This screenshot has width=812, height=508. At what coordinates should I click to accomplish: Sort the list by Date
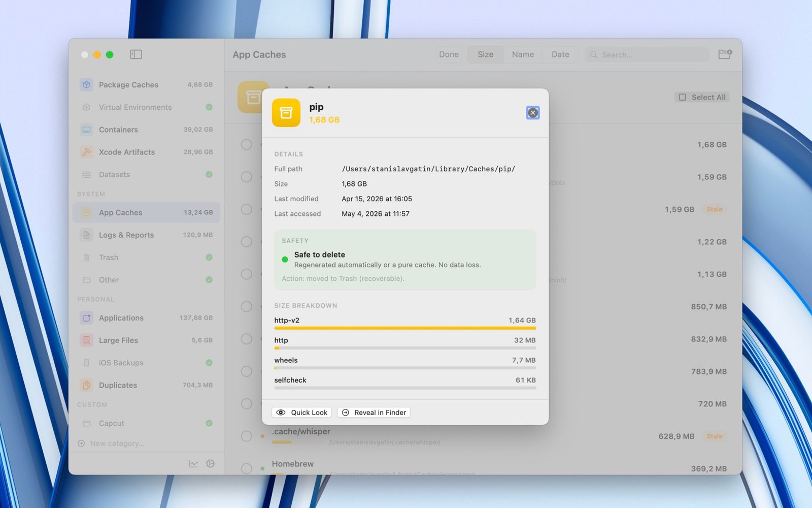pos(560,54)
